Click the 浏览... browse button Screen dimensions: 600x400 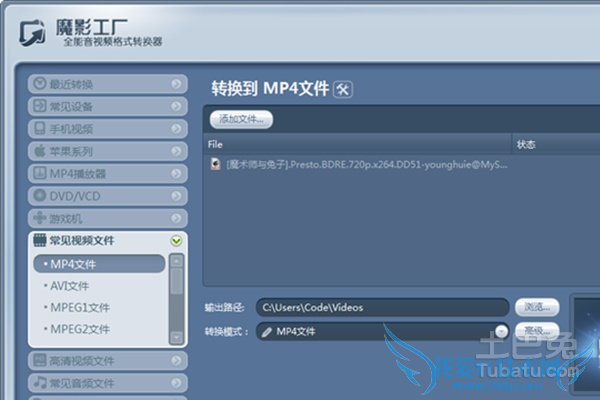tap(537, 307)
